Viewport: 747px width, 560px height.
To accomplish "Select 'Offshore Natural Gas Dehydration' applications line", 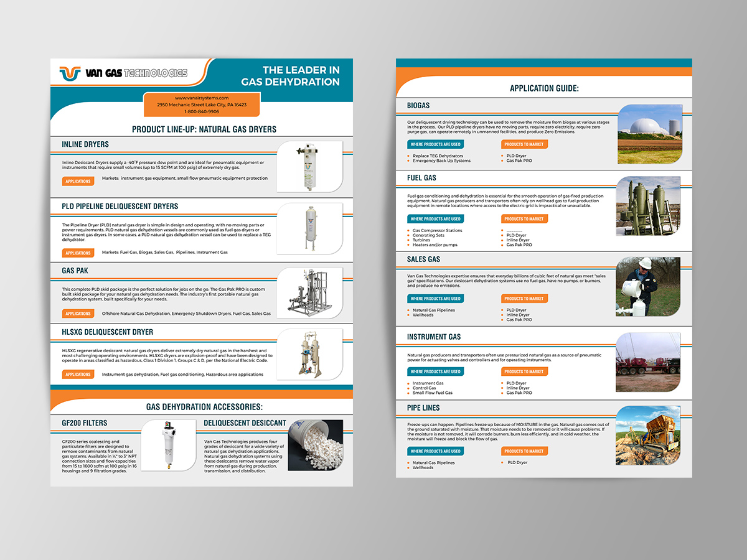I will tap(187, 314).
